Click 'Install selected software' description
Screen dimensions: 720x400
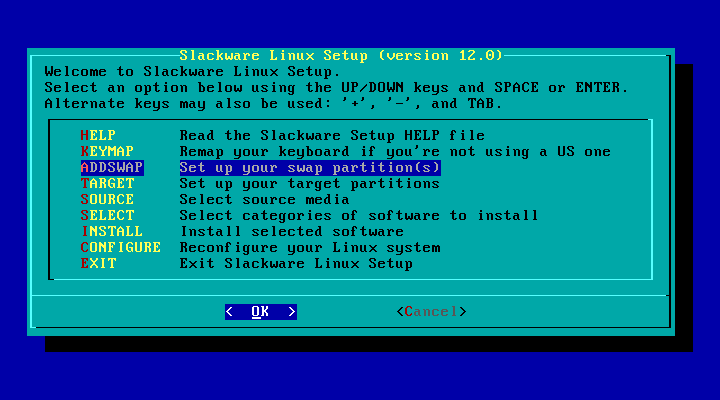pyautogui.click(x=291, y=232)
